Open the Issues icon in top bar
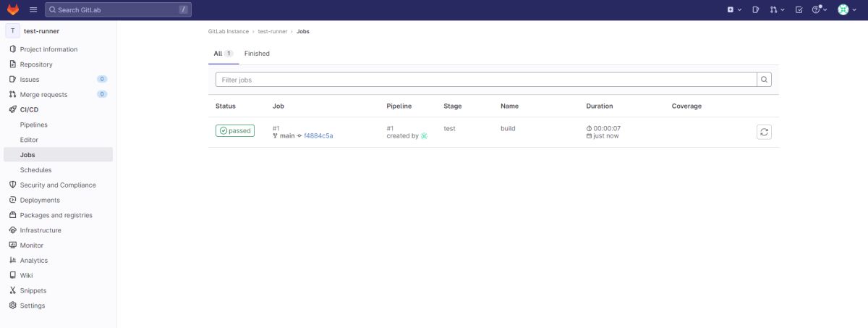The height and width of the screenshot is (328, 868). [756, 9]
